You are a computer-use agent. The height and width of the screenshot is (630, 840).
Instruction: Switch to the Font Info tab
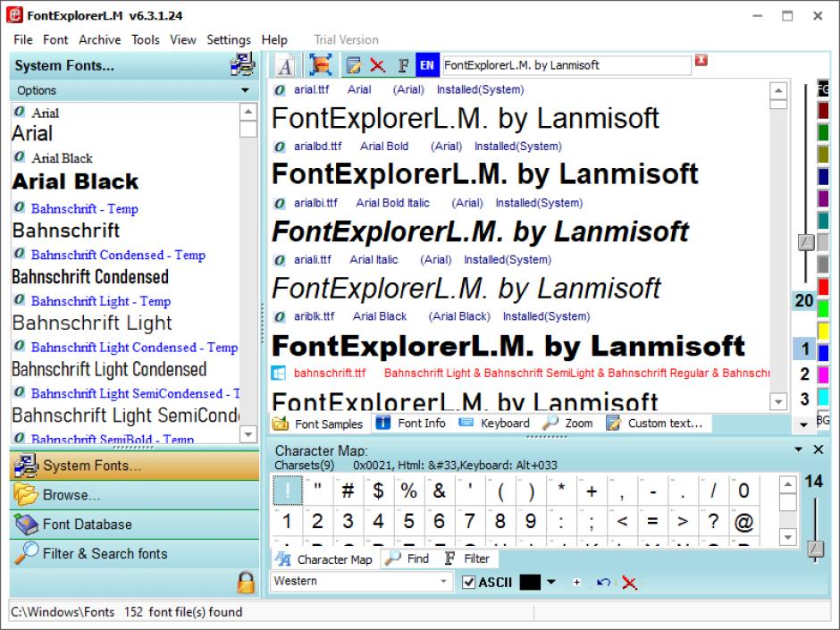(x=411, y=424)
